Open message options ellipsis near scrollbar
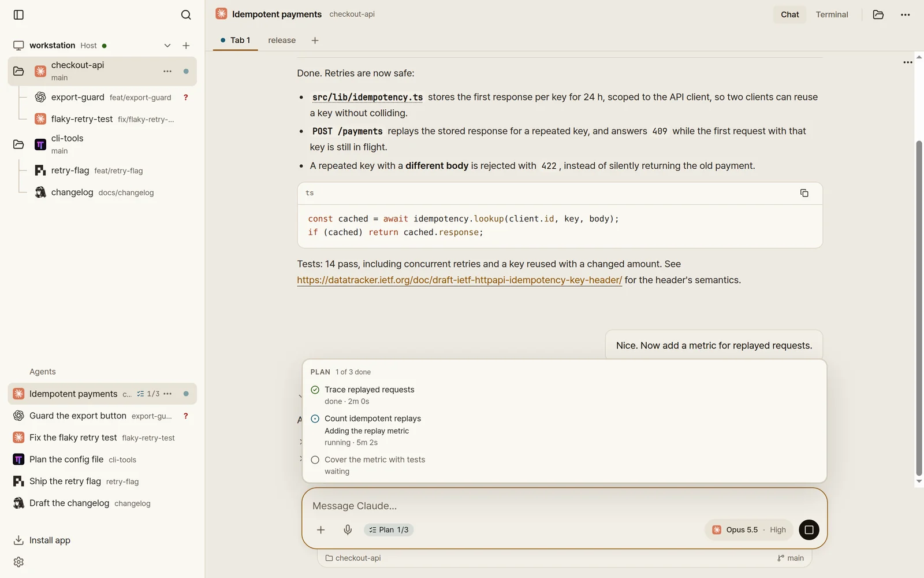 (908, 62)
